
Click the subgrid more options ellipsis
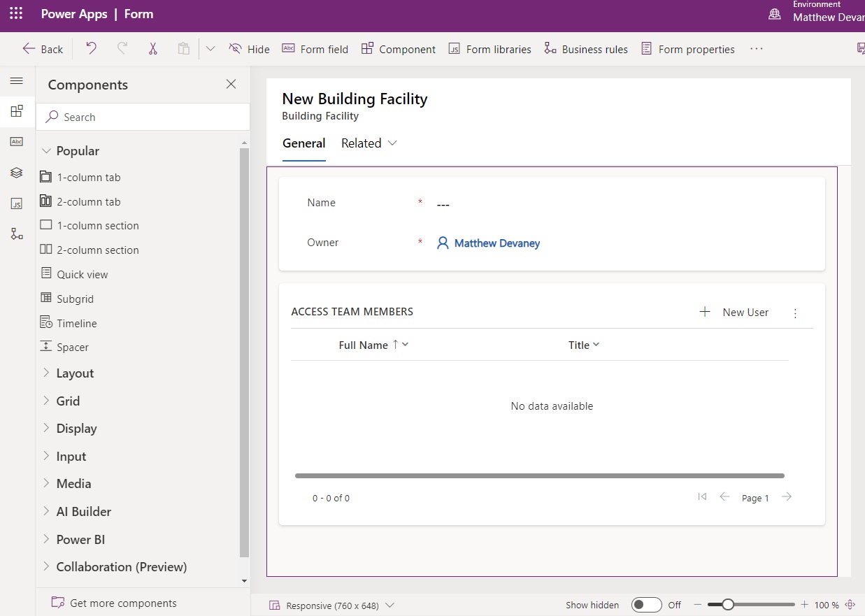(x=795, y=313)
